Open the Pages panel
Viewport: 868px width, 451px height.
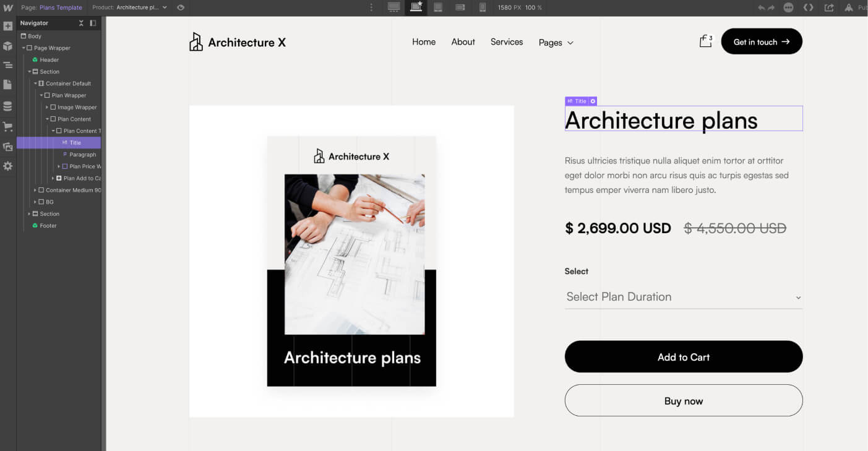[8, 84]
